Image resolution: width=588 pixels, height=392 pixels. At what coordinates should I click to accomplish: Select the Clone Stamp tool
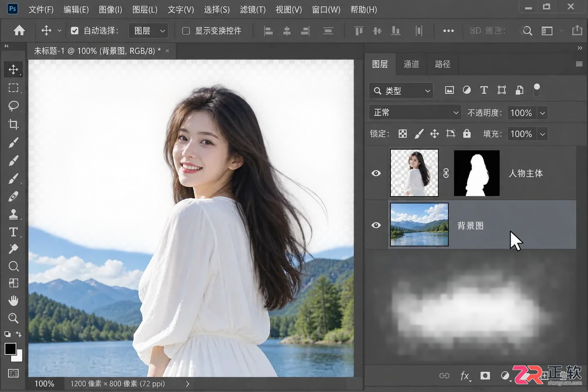coord(13,214)
